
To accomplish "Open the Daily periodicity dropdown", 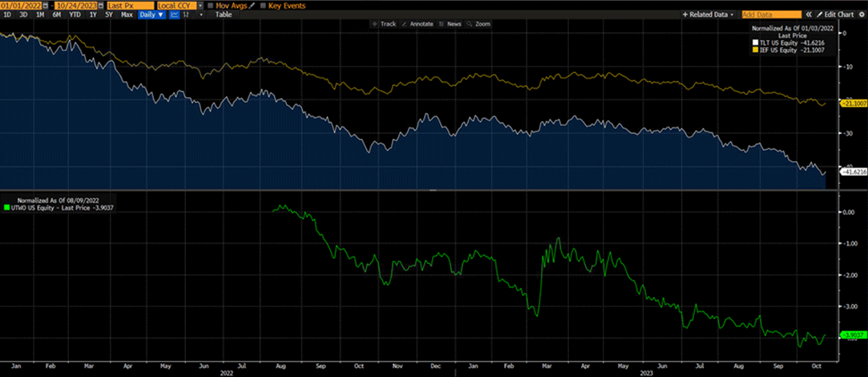I will 151,14.
